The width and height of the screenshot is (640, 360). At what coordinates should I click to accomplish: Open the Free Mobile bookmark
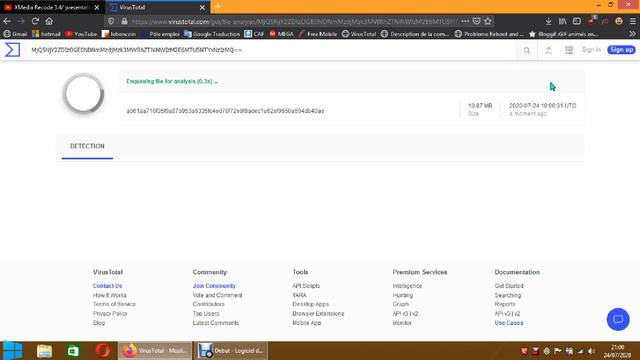[x=318, y=34]
